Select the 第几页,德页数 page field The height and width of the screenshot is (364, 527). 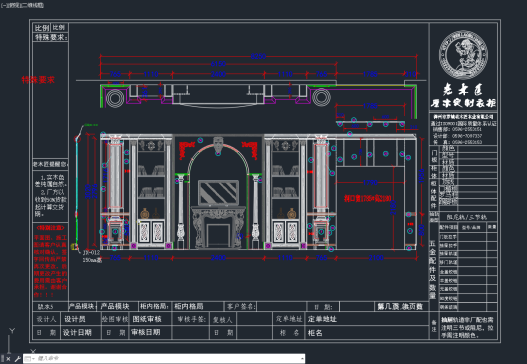pyautogui.click(x=400, y=306)
